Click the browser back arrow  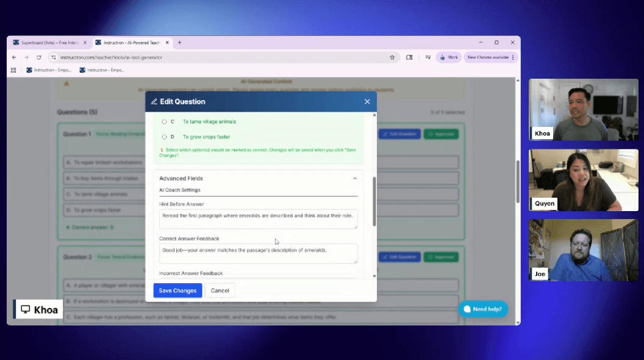(x=14, y=57)
